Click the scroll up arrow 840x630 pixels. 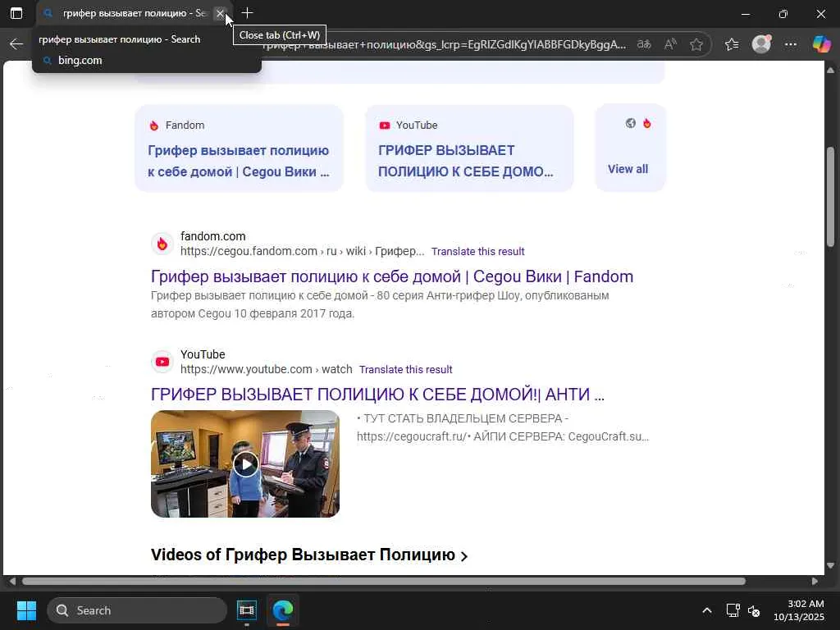point(830,71)
